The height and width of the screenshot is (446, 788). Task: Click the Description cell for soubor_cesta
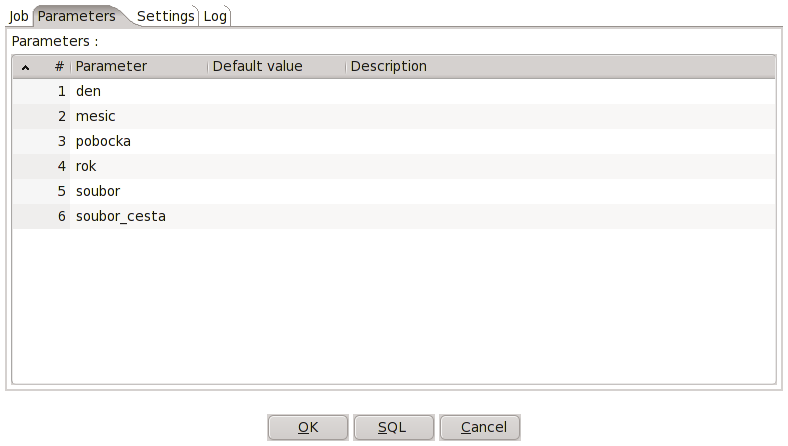click(560, 217)
